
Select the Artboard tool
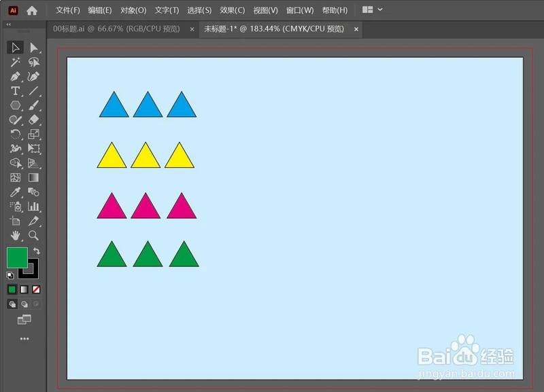point(15,221)
